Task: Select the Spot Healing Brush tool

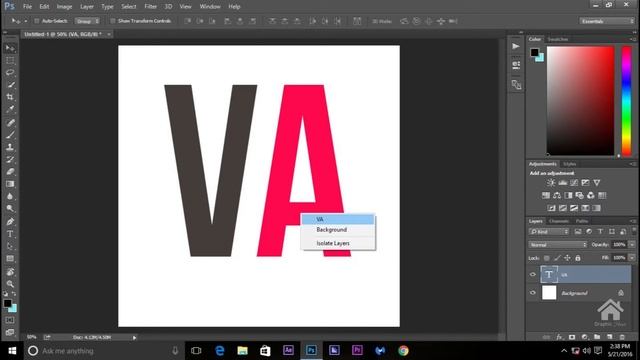Action: pyautogui.click(x=10, y=122)
